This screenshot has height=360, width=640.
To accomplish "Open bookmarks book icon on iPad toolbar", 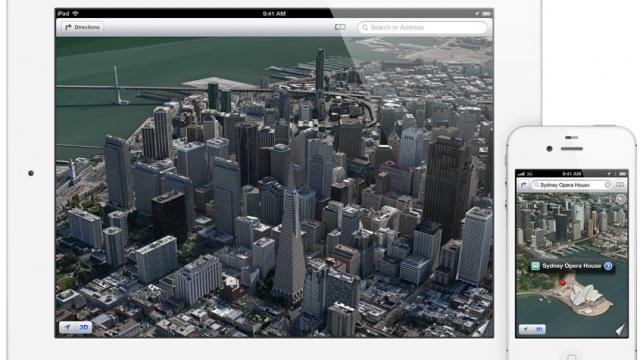I will tap(340, 27).
